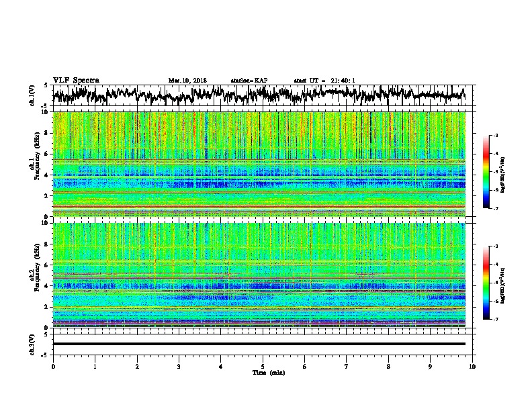Click the "2" kHz tick of ch.2 spectrogram
Viewport: 532px width, 411px height.
point(46,307)
